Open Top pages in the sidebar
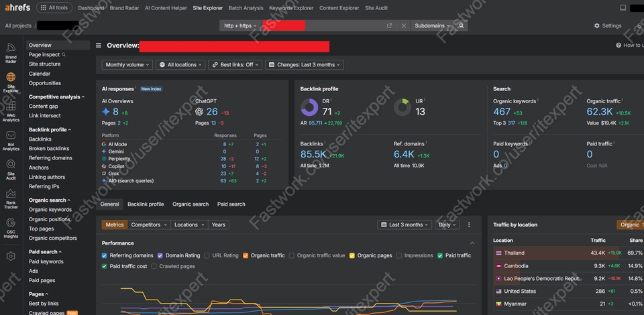Viewport: 644px width, 315px height. point(41,229)
